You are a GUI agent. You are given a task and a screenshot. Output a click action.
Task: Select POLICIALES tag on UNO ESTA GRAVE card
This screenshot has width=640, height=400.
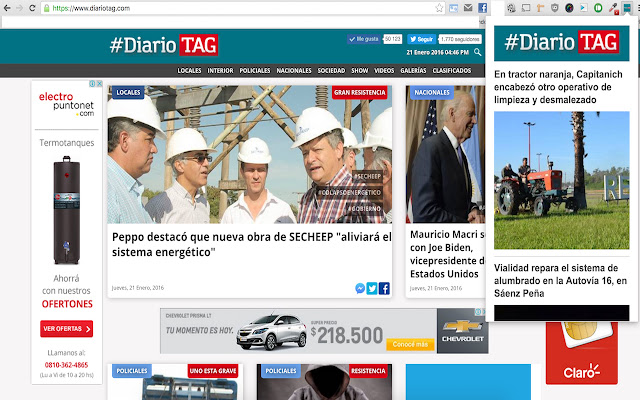(131, 371)
